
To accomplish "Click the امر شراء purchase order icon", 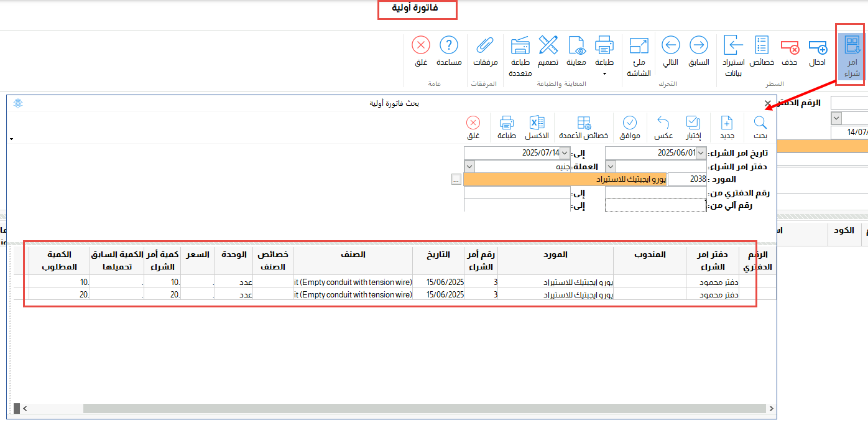I will [852, 57].
